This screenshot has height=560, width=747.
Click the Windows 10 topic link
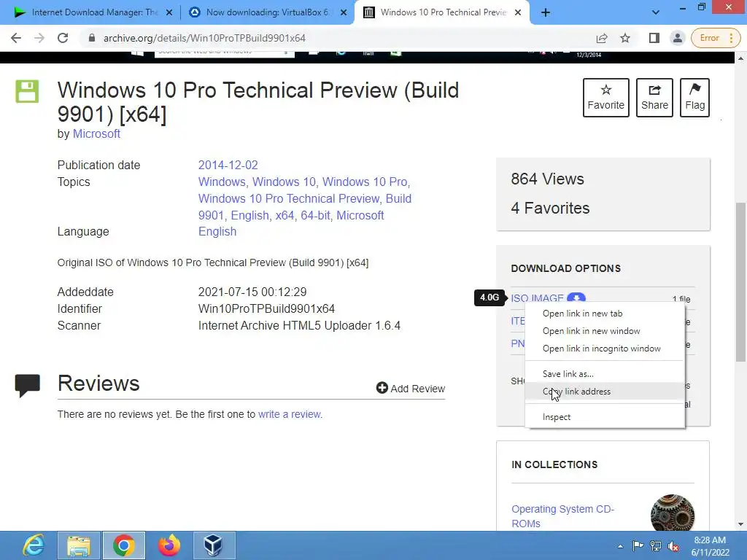[x=284, y=182]
